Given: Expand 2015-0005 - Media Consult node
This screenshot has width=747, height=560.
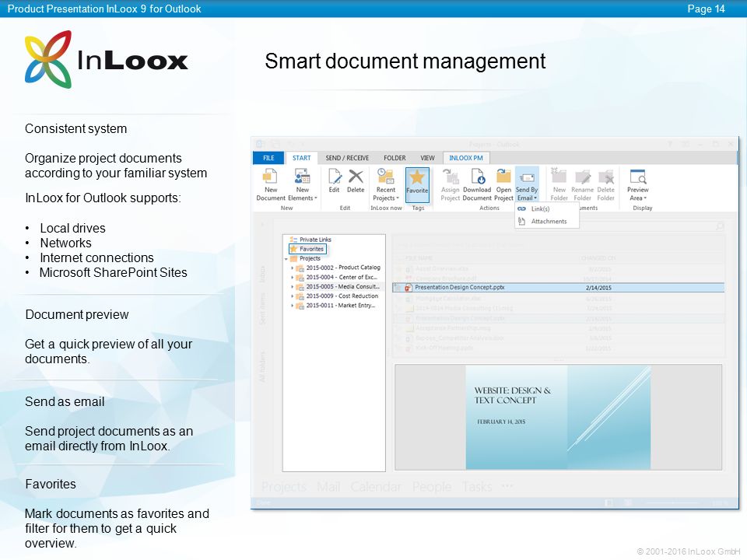Looking at the screenshot, I should [x=292, y=287].
